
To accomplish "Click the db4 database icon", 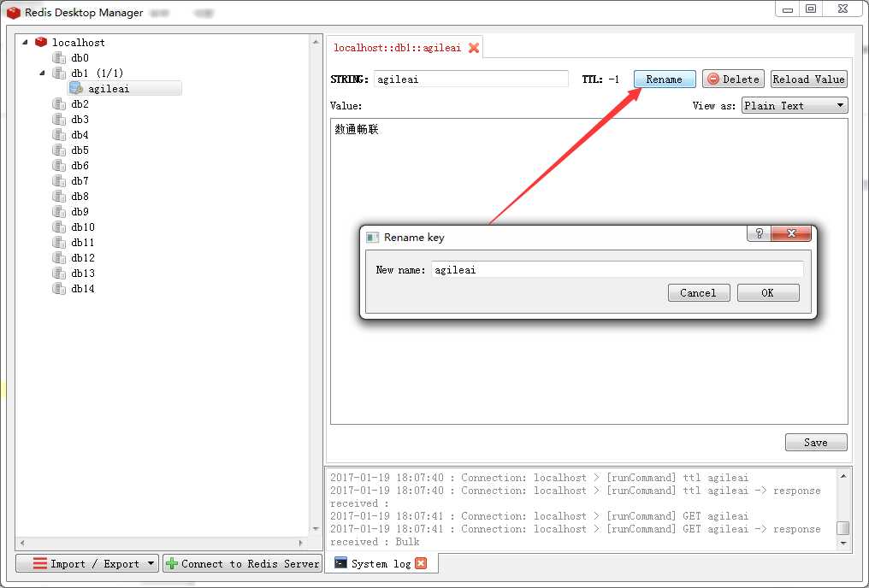I will point(59,134).
